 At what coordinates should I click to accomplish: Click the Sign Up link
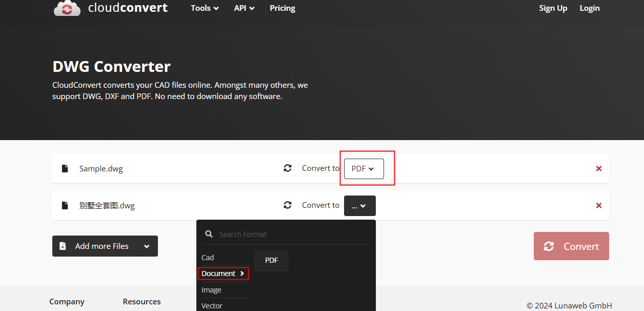pos(553,8)
